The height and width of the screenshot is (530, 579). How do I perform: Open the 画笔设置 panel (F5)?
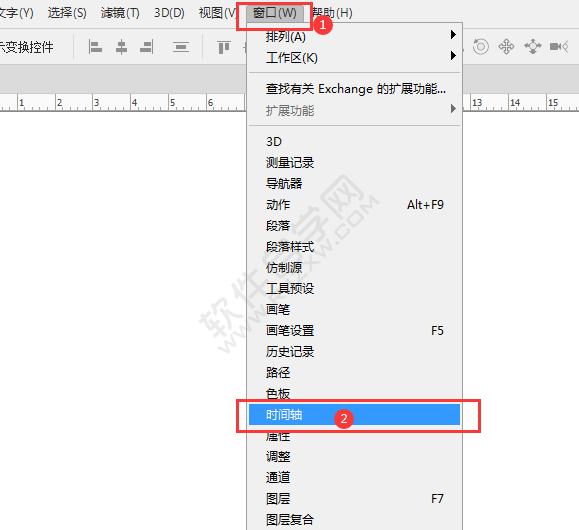[x=354, y=331]
